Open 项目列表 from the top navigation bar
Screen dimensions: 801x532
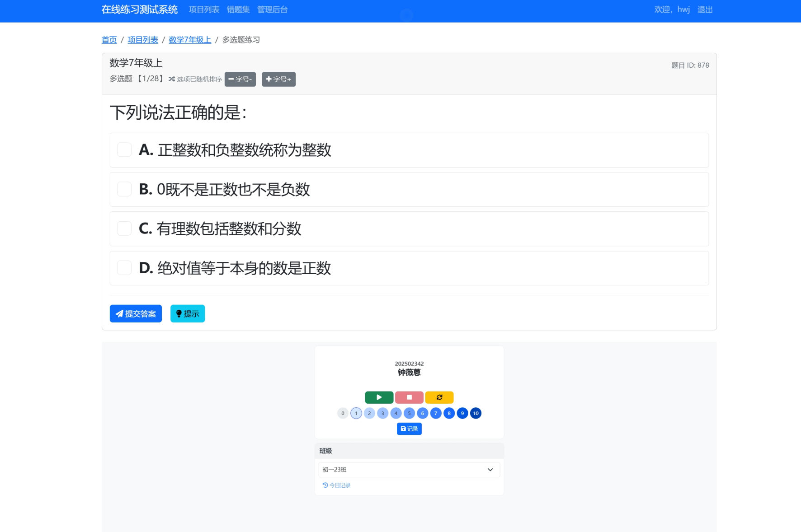[204, 10]
